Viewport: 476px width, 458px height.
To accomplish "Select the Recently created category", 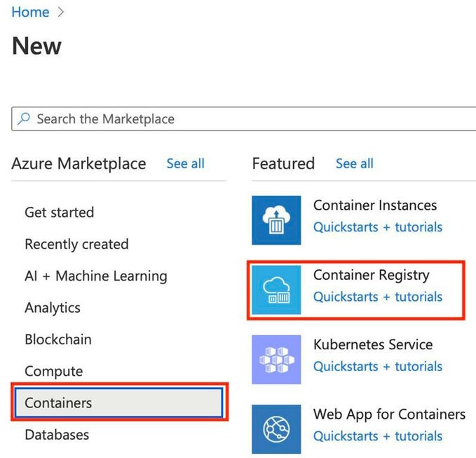I will 76,244.
